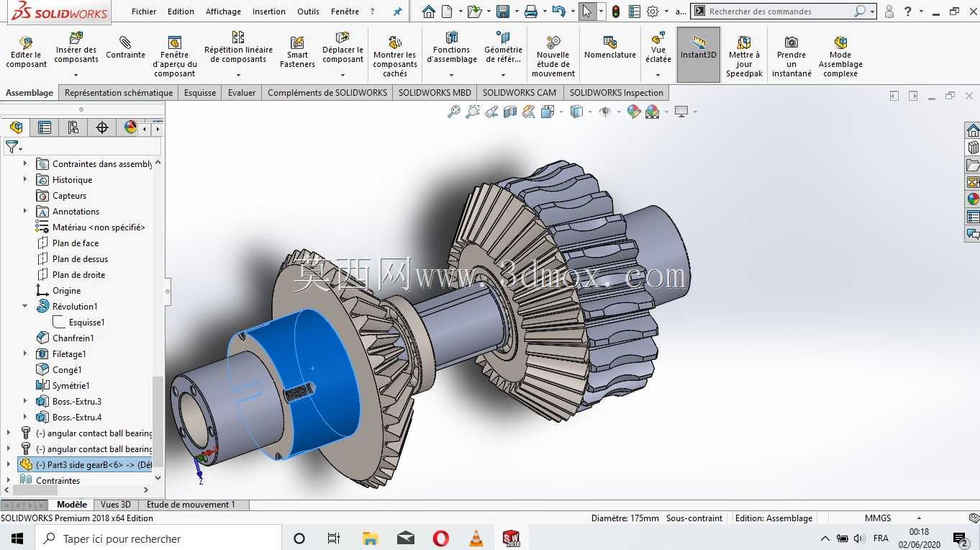Click the section view icon

(510, 112)
